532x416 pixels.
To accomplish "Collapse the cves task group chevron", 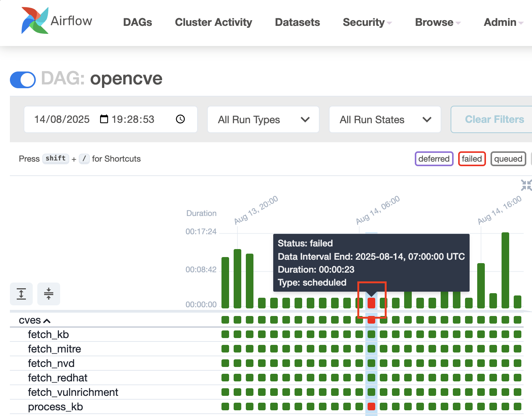I will [47, 321].
